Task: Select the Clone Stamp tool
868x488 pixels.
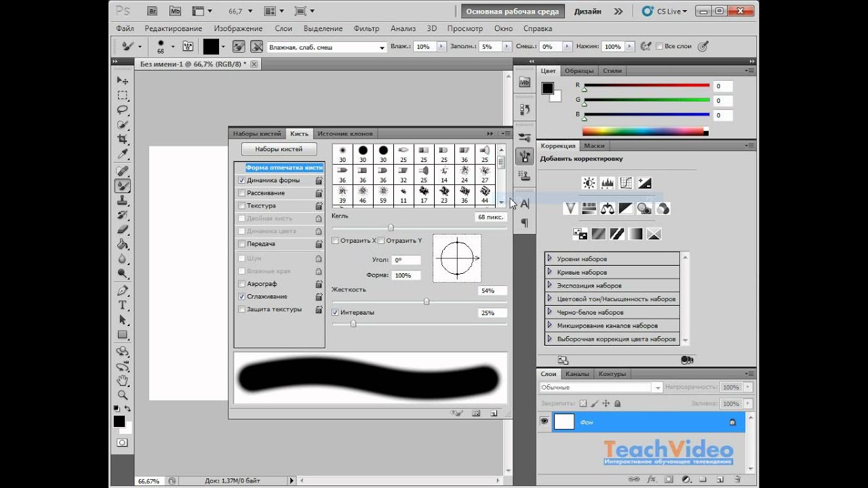Action: (123, 201)
